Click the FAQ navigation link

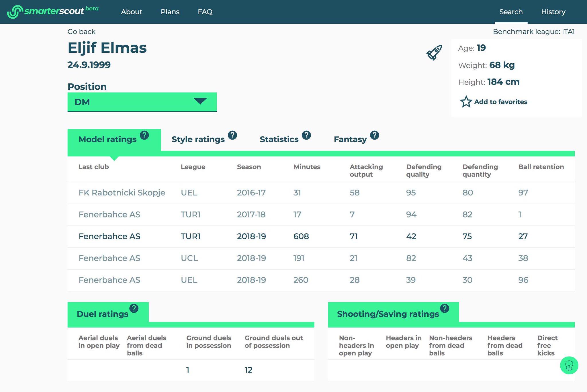coord(205,12)
